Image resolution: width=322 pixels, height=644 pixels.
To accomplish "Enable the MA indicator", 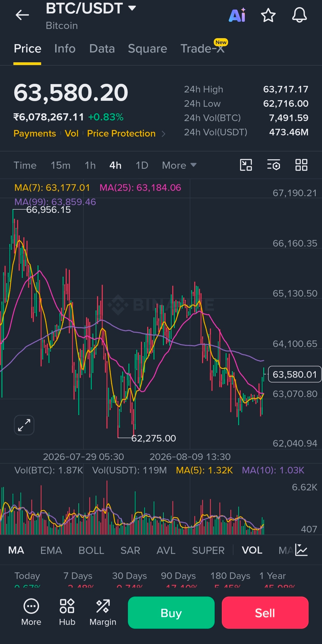I will [16, 550].
